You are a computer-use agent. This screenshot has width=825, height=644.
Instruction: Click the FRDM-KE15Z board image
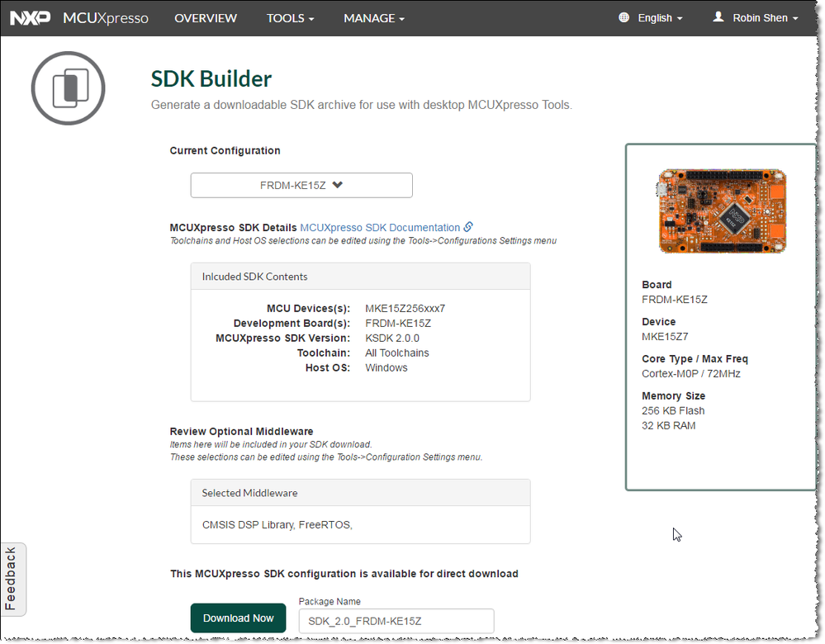point(721,211)
